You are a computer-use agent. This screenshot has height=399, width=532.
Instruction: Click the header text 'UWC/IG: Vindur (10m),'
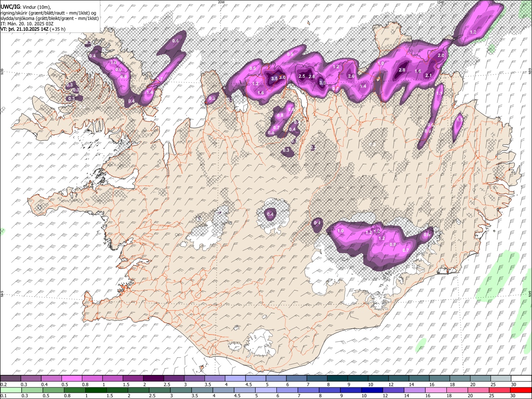pos(26,7)
